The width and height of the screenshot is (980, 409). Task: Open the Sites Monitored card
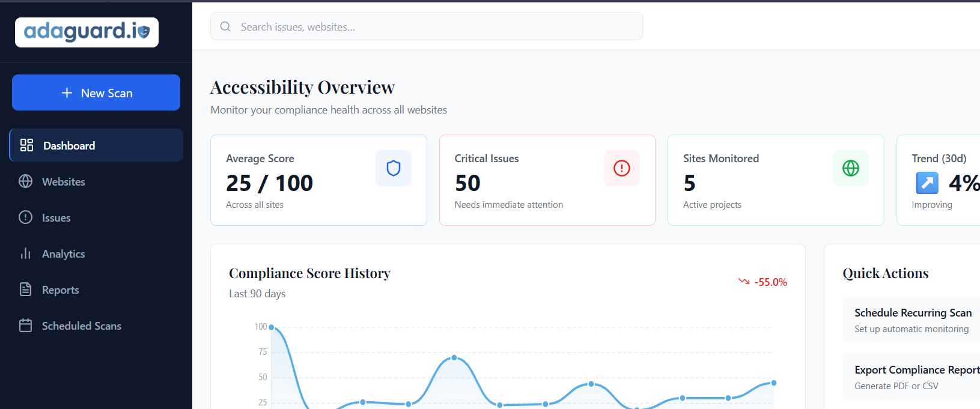point(776,180)
